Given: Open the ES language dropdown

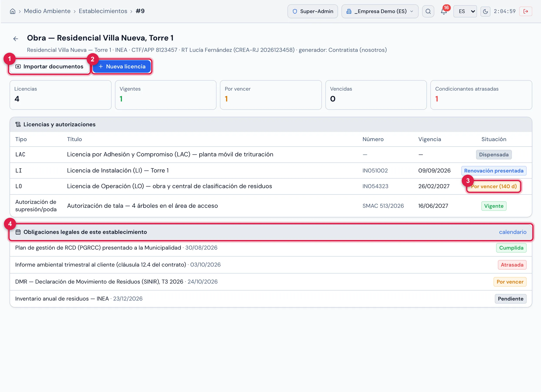Looking at the screenshot, I should [465, 11].
